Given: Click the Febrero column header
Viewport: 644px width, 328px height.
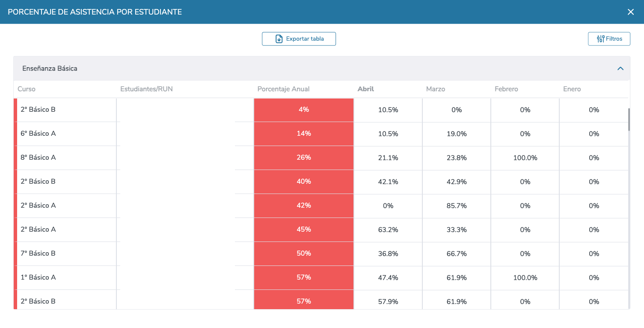Looking at the screenshot, I should click(x=506, y=89).
